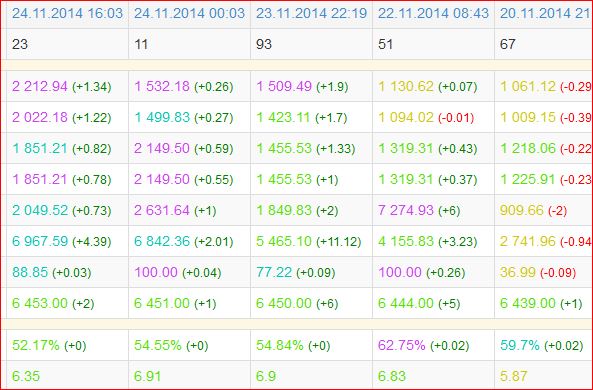Click the value 6 450.00 (+6)
Viewport: 593px width, 390px height.
click(x=297, y=303)
